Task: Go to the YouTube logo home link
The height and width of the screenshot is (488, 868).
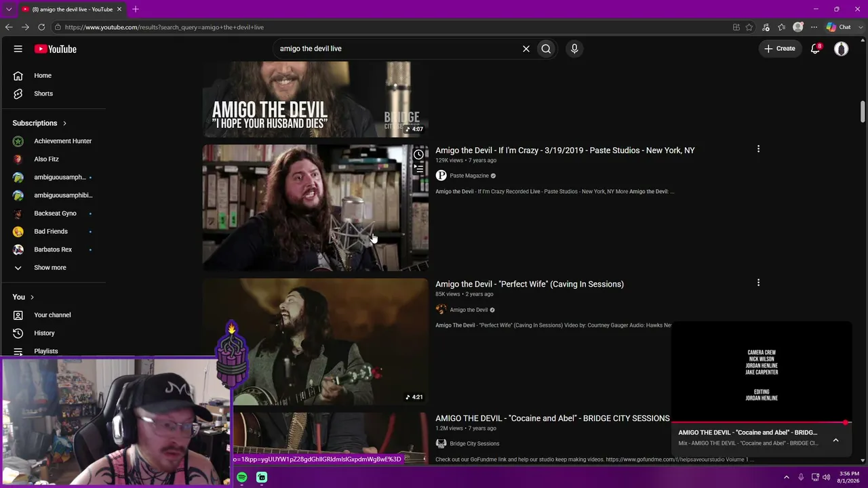Action: (x=56, y=49)
